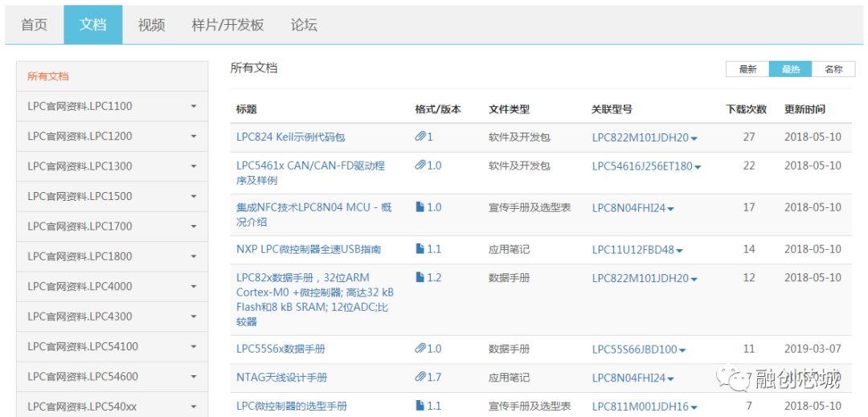Open NXP LPC微控制器全速USB指南 document
This screenshot has height=417, width=868.
coord(309,249)
